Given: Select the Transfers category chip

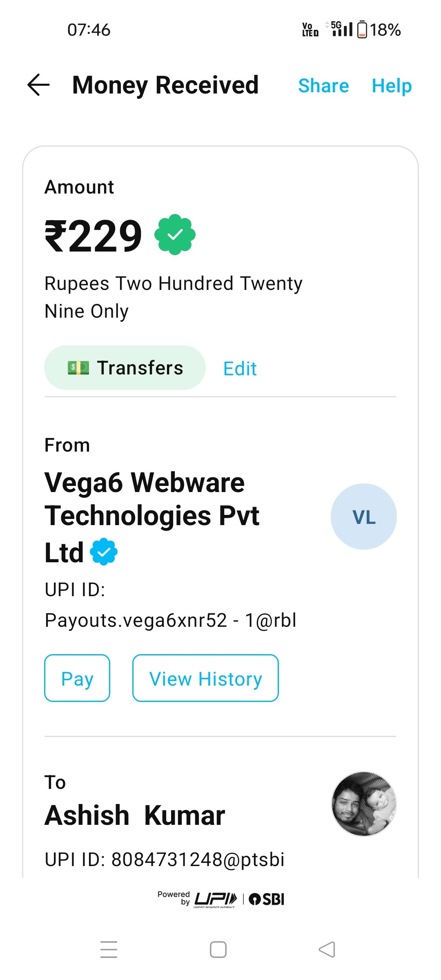Looking at the screenshot, I should tap(125, 367).
